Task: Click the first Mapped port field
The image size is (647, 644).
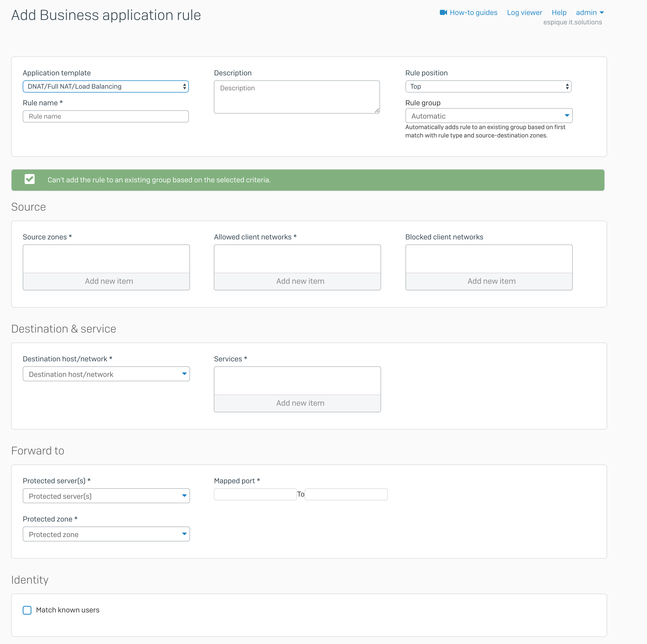Action: 255,494
